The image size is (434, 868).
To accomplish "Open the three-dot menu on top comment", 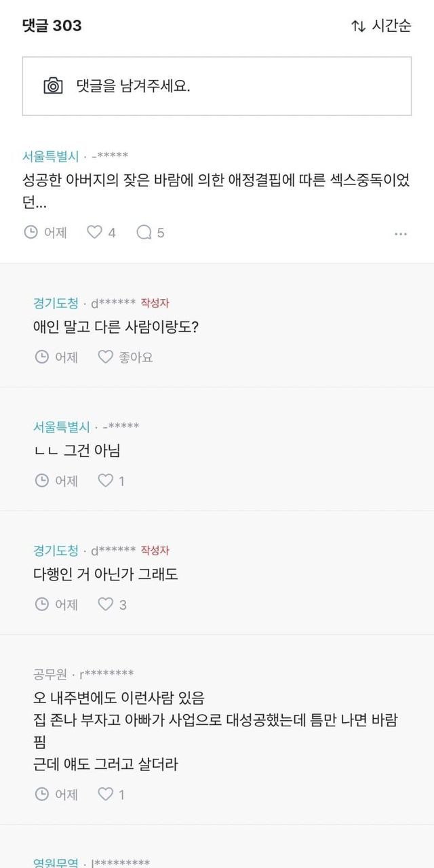I will [401, 234].
